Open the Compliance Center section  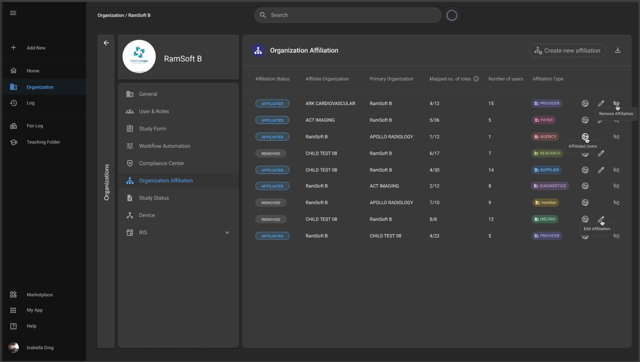coord(178,163)
